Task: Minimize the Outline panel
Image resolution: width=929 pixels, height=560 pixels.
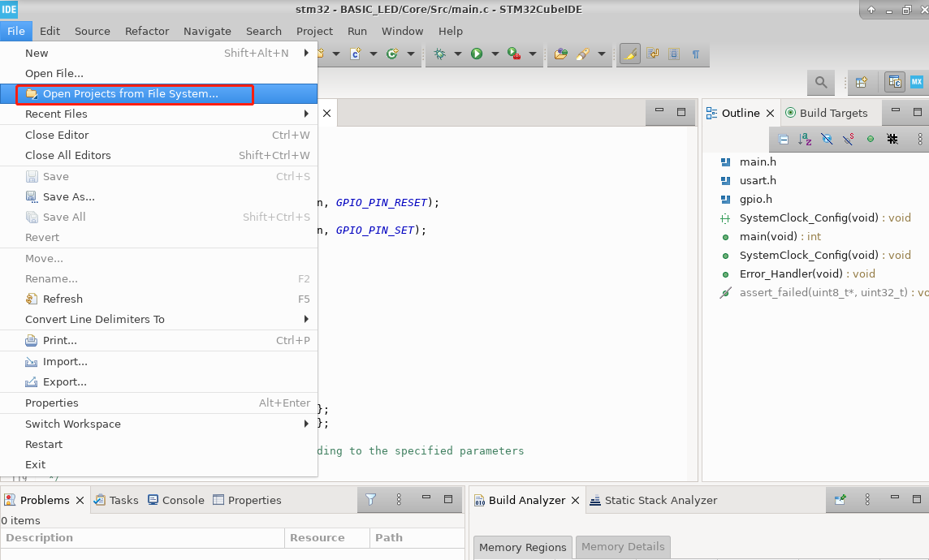Action: 895,111
